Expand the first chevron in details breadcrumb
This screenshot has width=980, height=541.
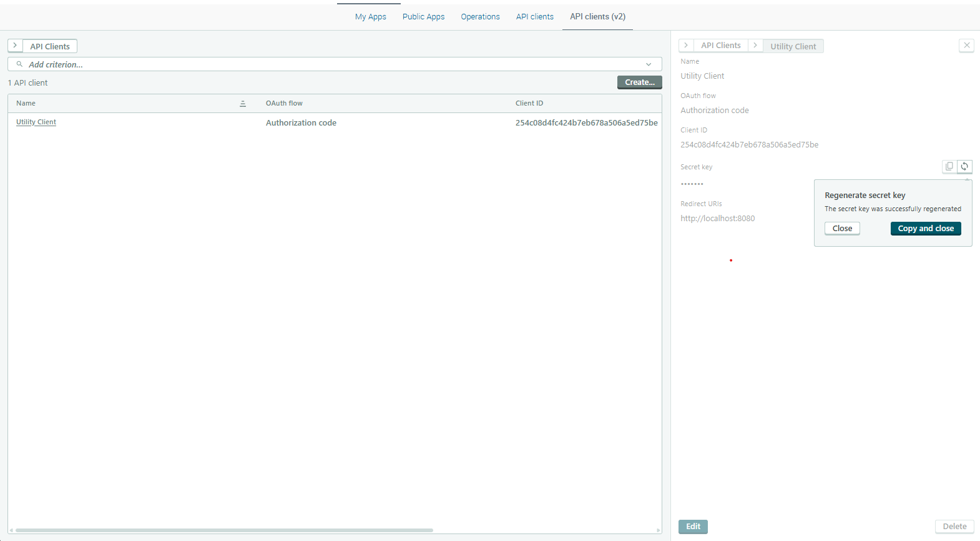click(x=686, y=46)
